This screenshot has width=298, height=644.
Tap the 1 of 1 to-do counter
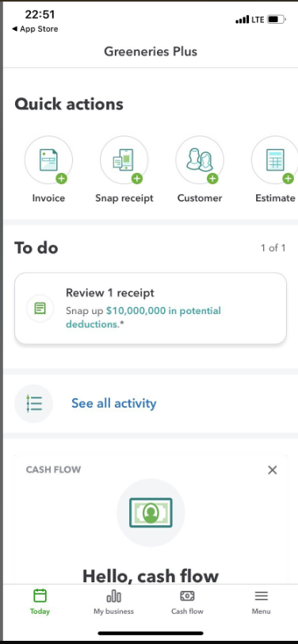273,248
